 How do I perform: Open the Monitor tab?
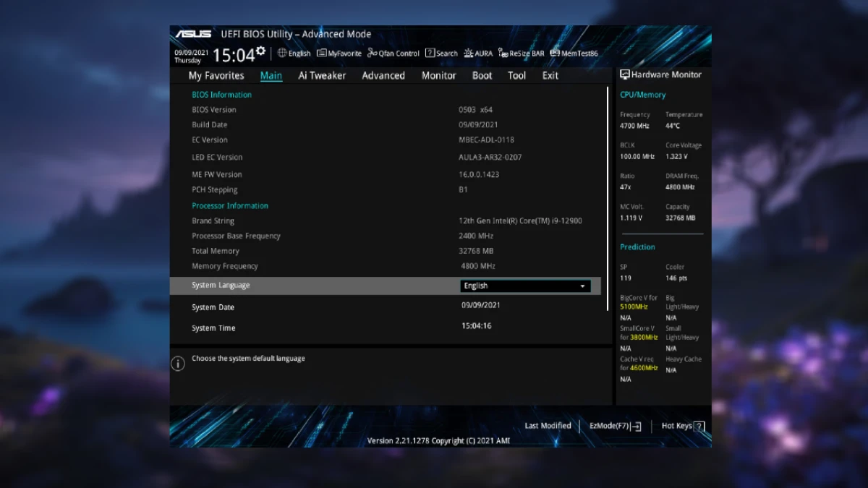[x=439, y=75]
